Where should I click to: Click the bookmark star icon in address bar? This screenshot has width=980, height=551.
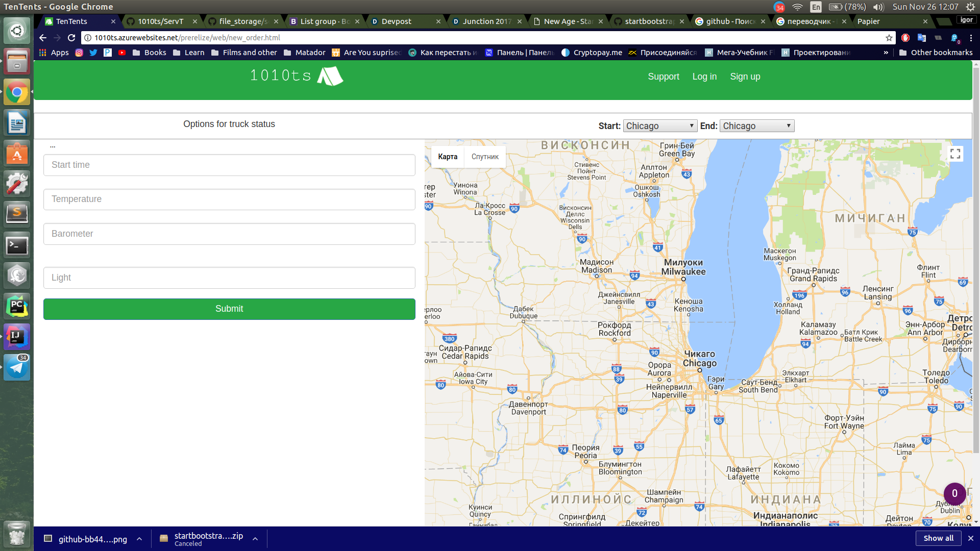[x=889, y=38]
